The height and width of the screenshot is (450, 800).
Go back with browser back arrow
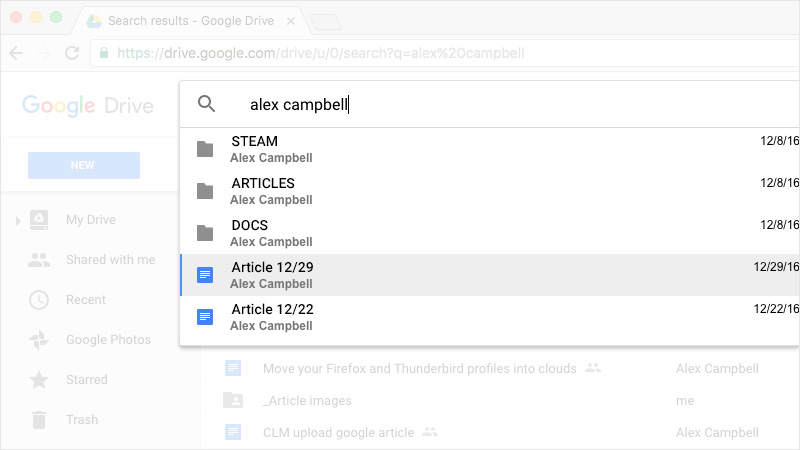(16, 53)
